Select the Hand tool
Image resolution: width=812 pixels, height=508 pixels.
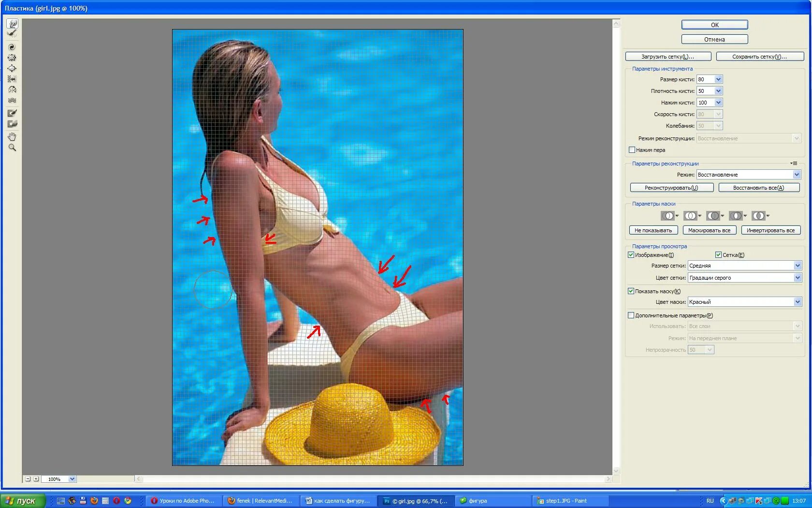coord(12,137)
